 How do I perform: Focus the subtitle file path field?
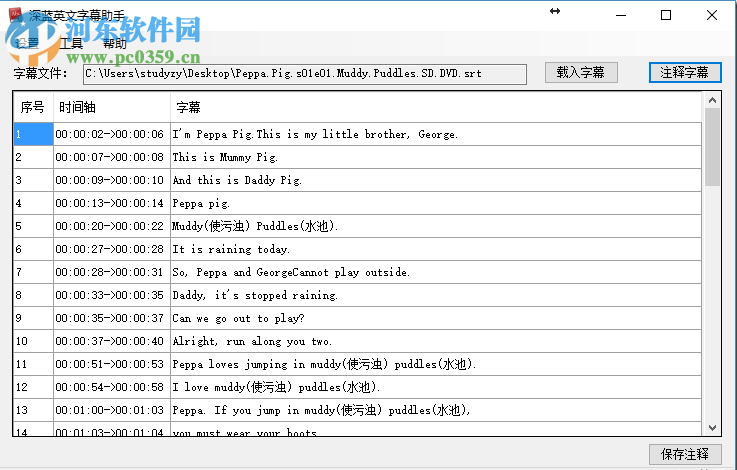click(305, 74)
